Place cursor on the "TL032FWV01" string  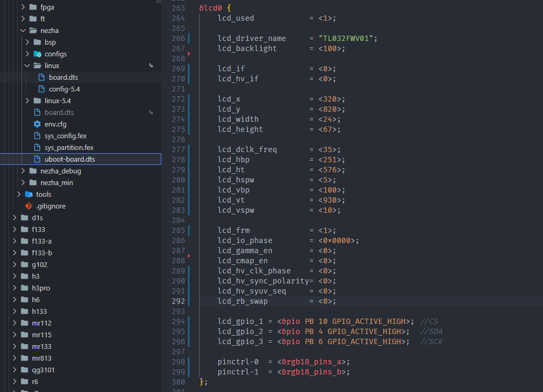click(x=348, y=38)
